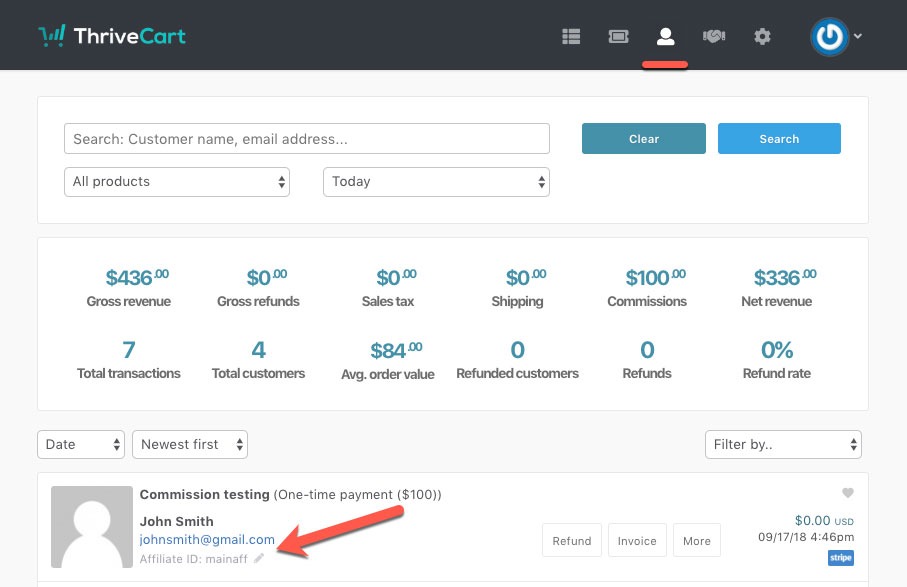907x587 pixels.
Task: Focus the customer search input field
Action: tap(306, 139)
